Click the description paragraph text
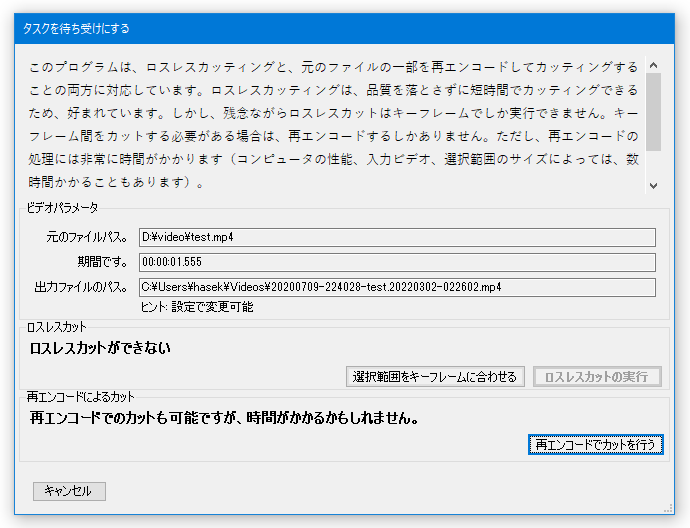 334,125
